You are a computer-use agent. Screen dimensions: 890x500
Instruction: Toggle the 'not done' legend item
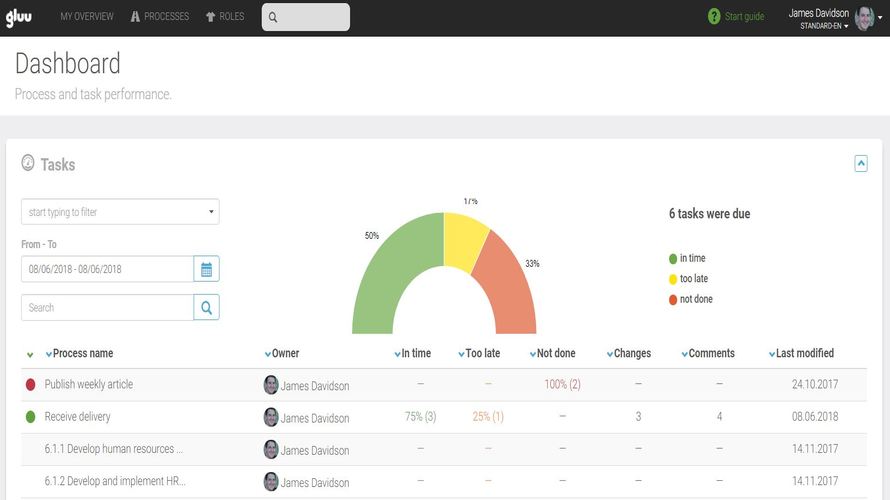pos(691,299)
